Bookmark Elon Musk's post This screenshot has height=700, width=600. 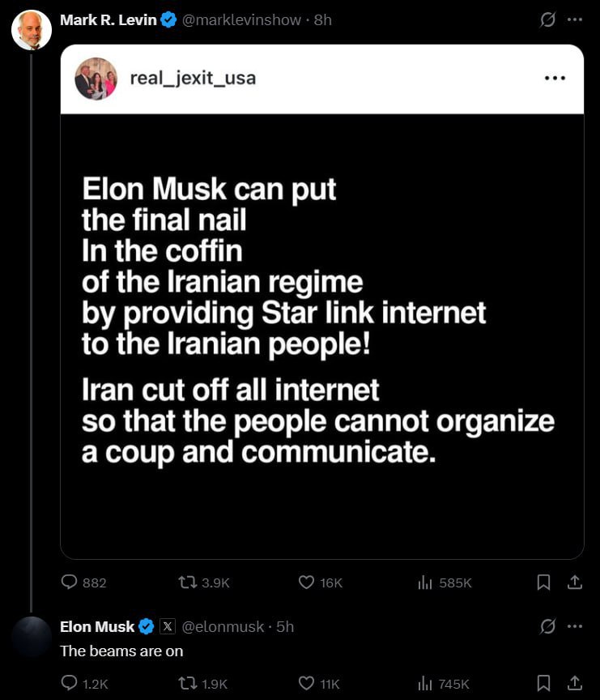543,684
